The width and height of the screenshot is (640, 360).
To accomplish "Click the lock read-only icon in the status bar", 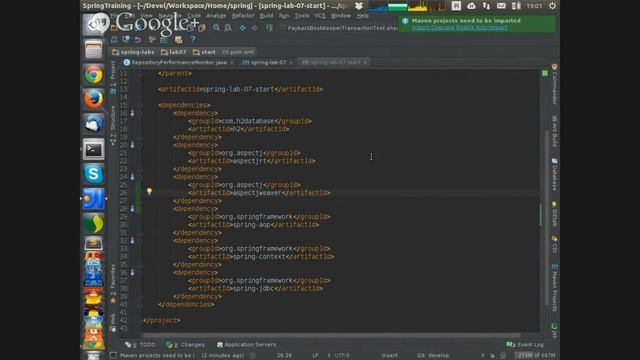I will click(x=492, y=356).
